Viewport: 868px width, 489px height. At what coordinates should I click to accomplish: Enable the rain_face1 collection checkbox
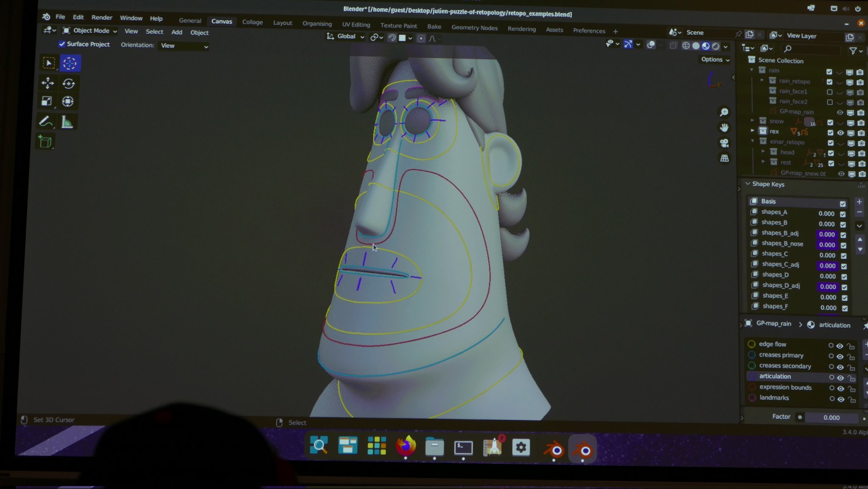[829, 92]
